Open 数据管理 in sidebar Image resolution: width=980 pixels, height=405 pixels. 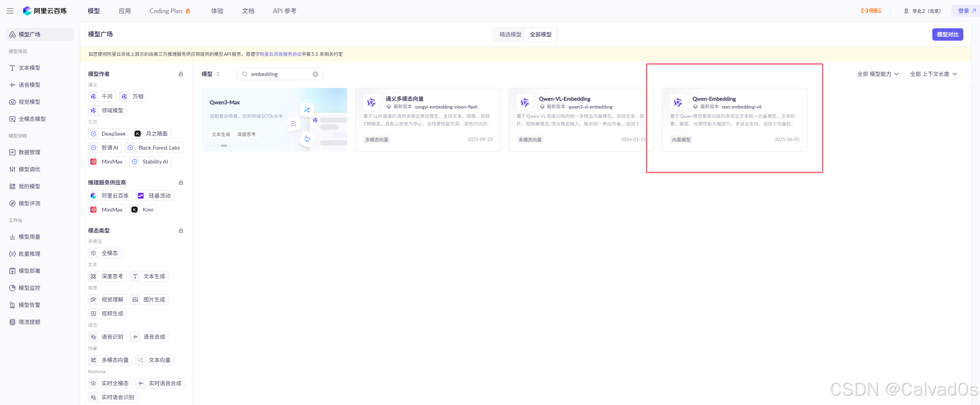[x=40, y=152]
